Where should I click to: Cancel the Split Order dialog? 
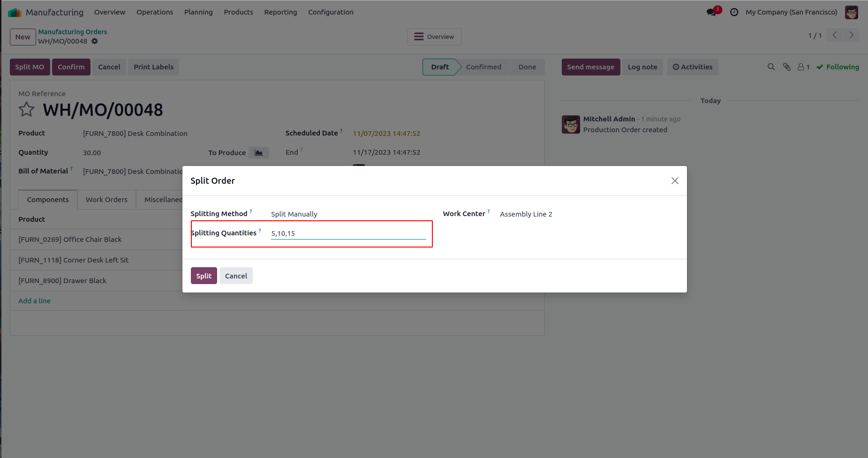coord(236,276)
